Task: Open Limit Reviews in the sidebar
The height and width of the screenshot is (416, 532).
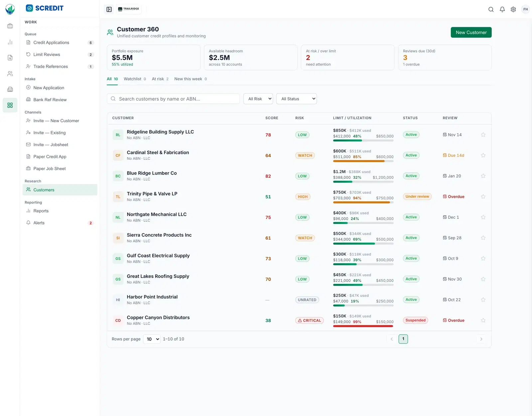Action: [60, 55]
